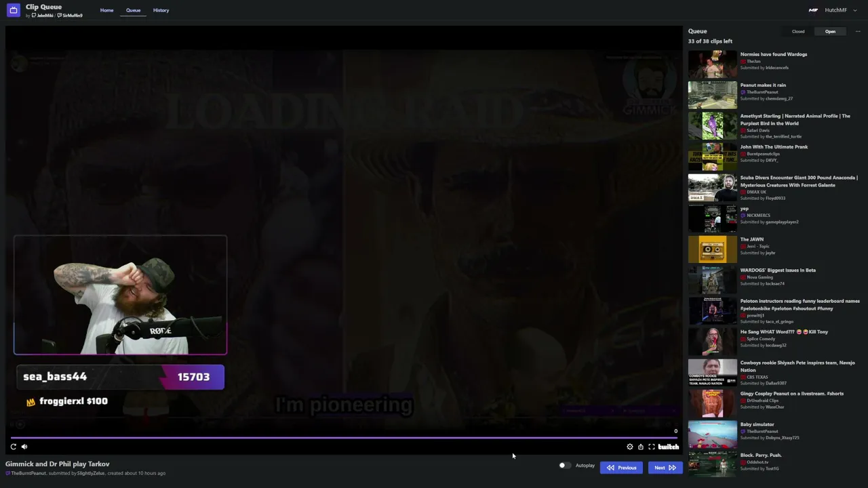Screen dimensions: 868x488
Task: Select the Peanut makes it rain thumbnail
Action: point(712,95)
